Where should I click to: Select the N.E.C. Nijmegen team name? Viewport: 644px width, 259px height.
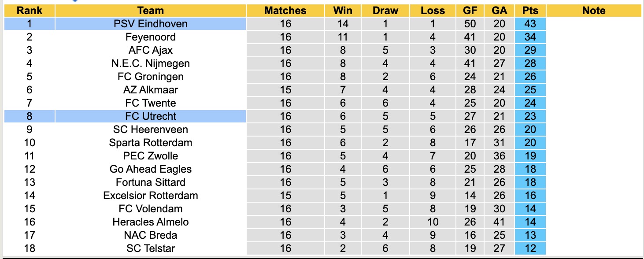pyautogui.click(x=150, y=63)
